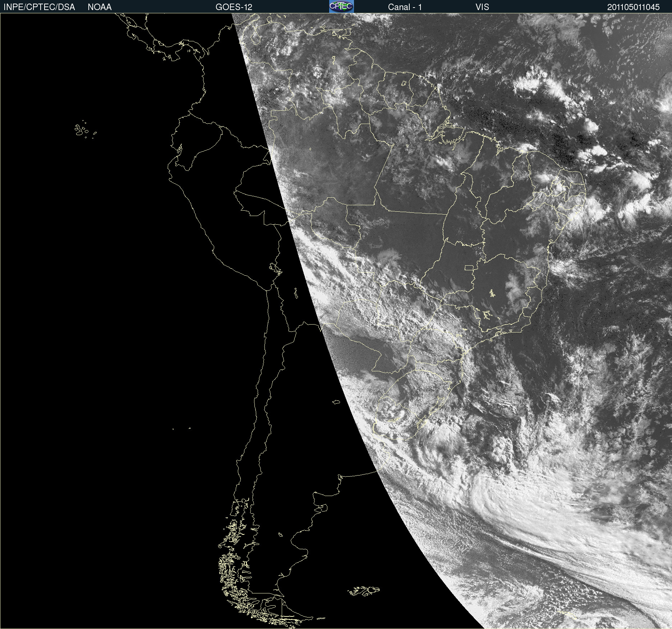Click the Canal - 1 label
Viewport: 672px width, 629px height.
tap(405, 7)
